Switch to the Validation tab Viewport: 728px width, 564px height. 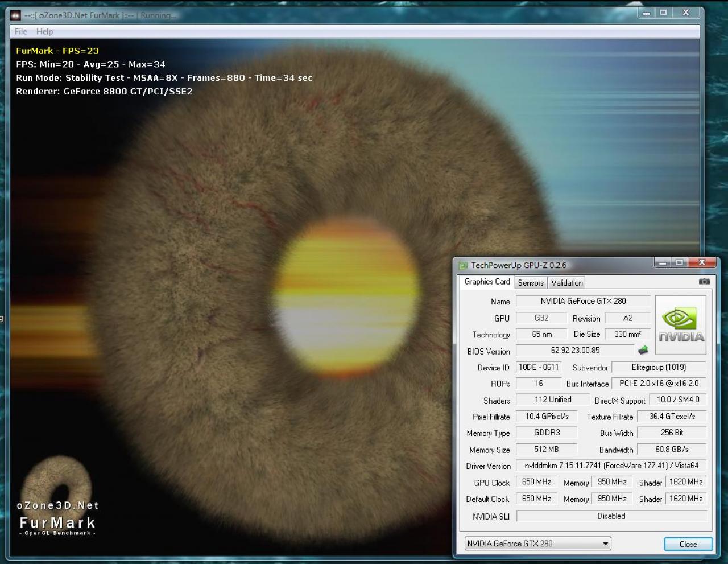567,283
